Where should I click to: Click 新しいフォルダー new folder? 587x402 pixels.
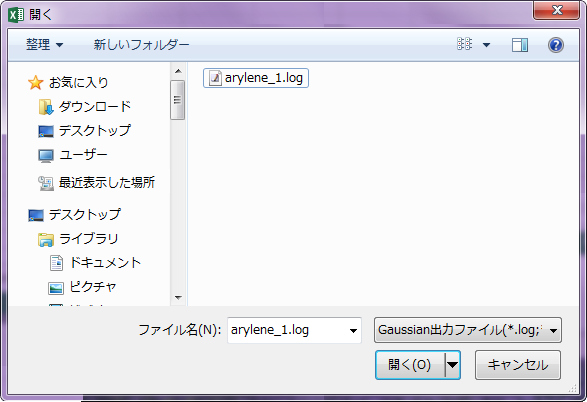141,45
